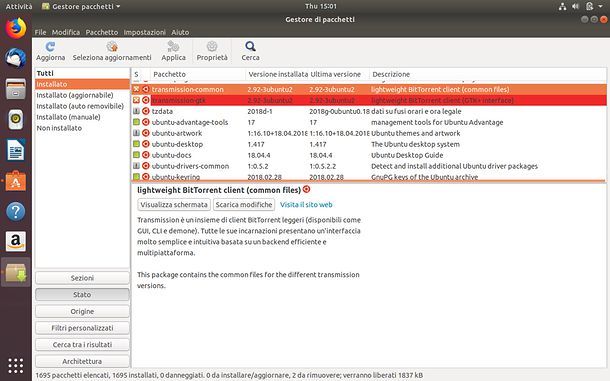Launch Firefox from the dock

coord(16,28)
